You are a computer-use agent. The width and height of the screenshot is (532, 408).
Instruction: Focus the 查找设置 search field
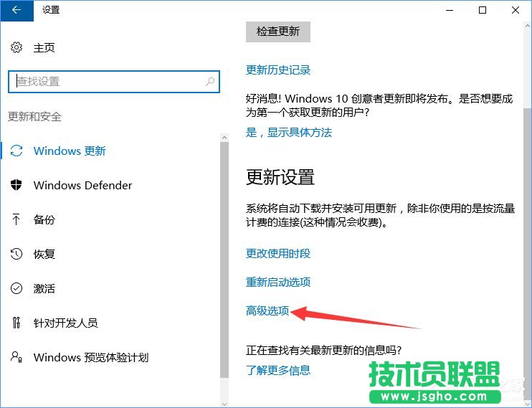point(114,82)
